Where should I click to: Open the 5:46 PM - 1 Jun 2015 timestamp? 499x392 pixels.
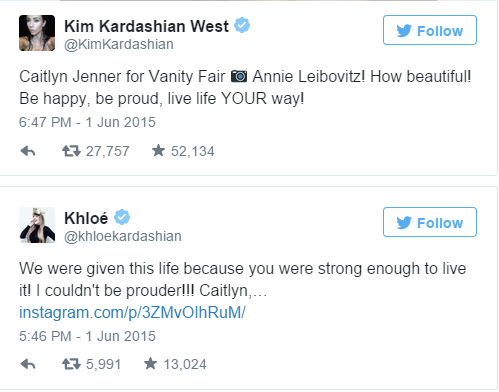(x=87, y=336)
